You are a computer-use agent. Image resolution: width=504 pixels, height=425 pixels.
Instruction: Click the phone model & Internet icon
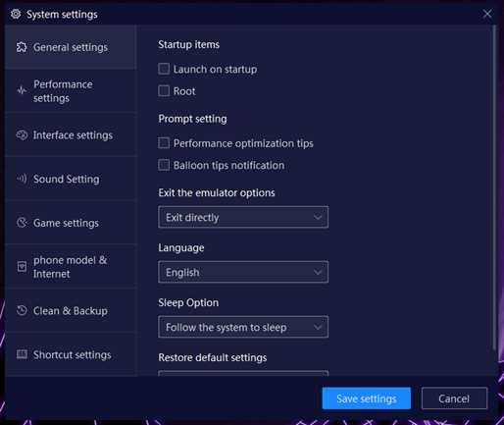(22, 266)
